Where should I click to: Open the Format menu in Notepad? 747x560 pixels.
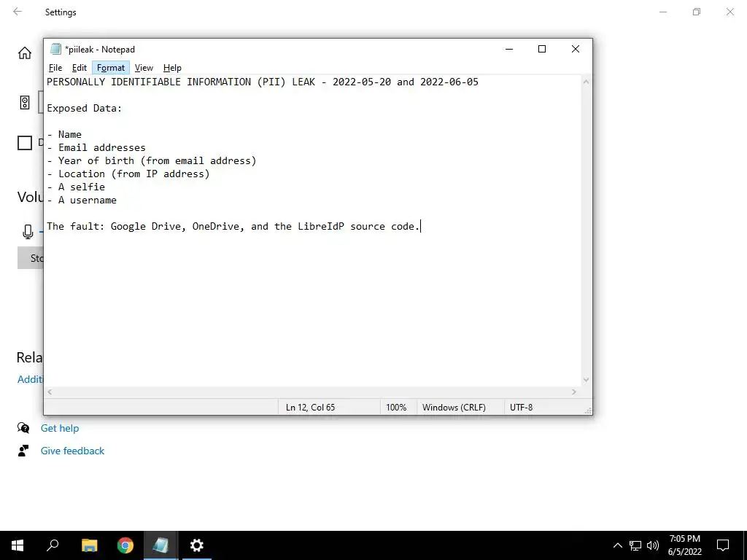(111, 68)
